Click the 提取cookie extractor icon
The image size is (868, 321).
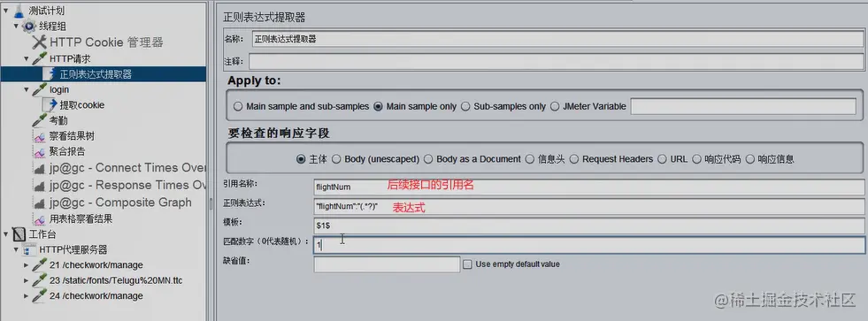pyautogui.click(x=50, y=104)
